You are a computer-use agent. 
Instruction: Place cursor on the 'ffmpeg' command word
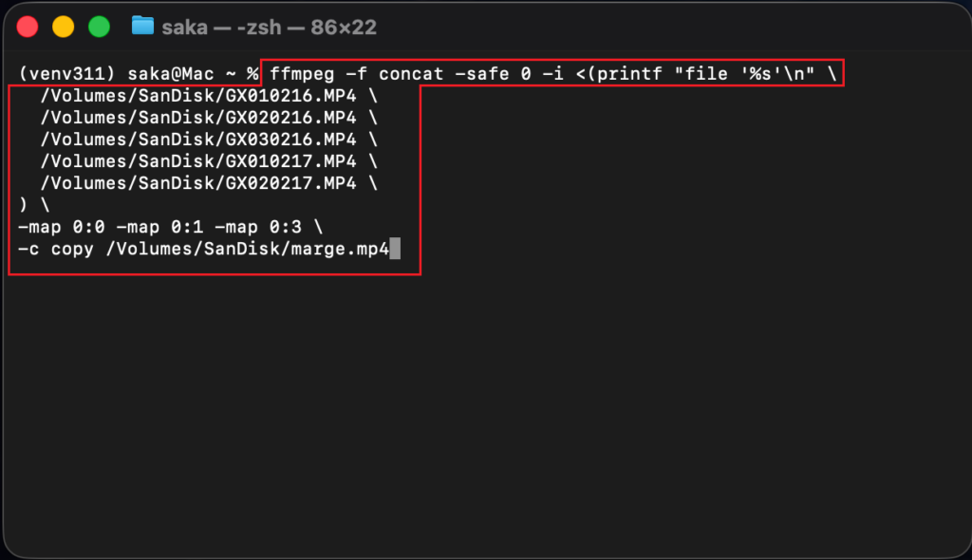coord(303,73)
